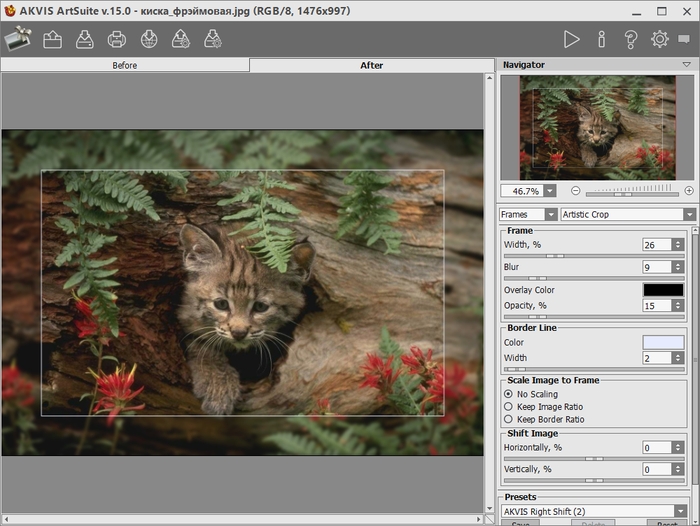
Task: Adjust Vertically shift spinner arrows
Action: click(678, 469)
